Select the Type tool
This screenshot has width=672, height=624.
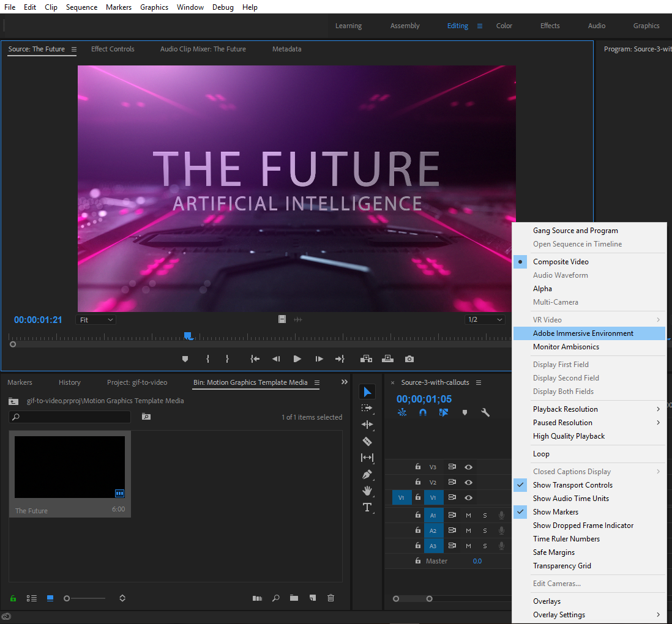click(x=367, y=507)
